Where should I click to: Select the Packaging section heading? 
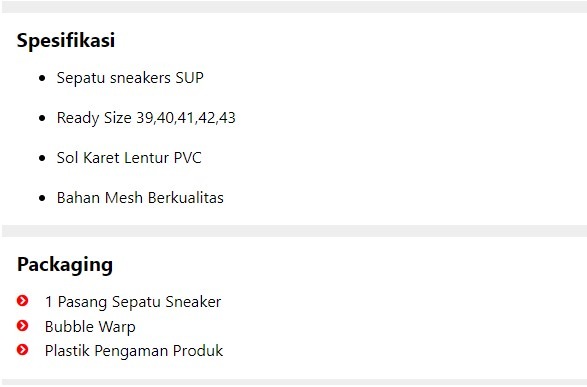65,265
